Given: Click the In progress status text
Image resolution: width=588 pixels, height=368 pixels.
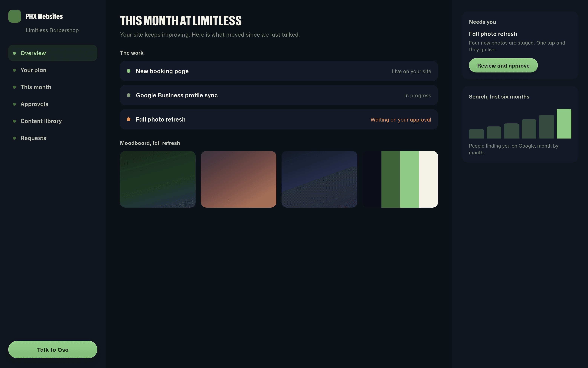Looking at the screenshot, I should (418, 96).
